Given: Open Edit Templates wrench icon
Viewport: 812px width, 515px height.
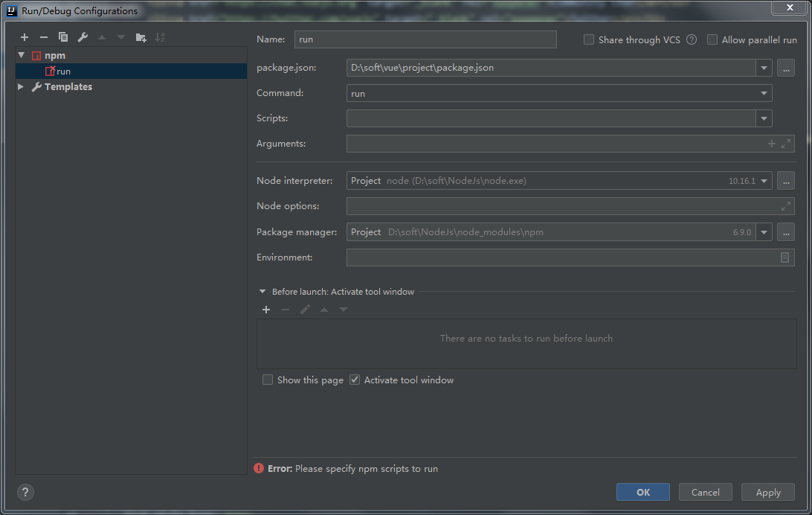Looking at the screenshot, I should [83, 37].
